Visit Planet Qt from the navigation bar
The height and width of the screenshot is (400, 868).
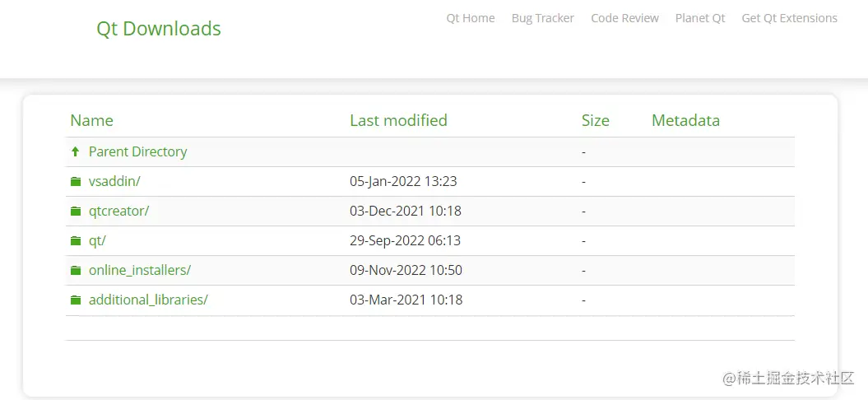[x=700, y=18]
